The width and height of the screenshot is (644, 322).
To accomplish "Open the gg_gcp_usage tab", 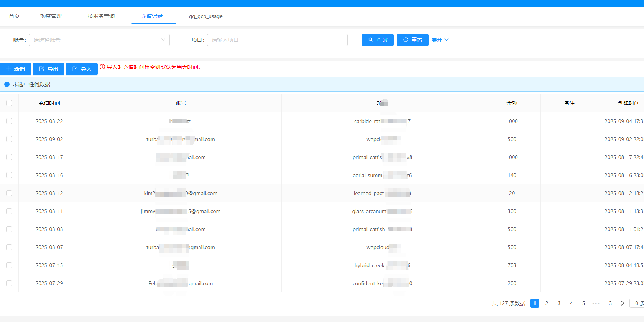I will (205, 16).
